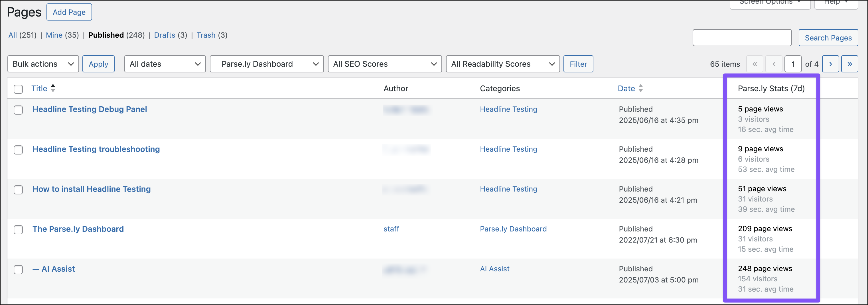
Task: Click the current page number field
Action: click(x=793, y=64)
